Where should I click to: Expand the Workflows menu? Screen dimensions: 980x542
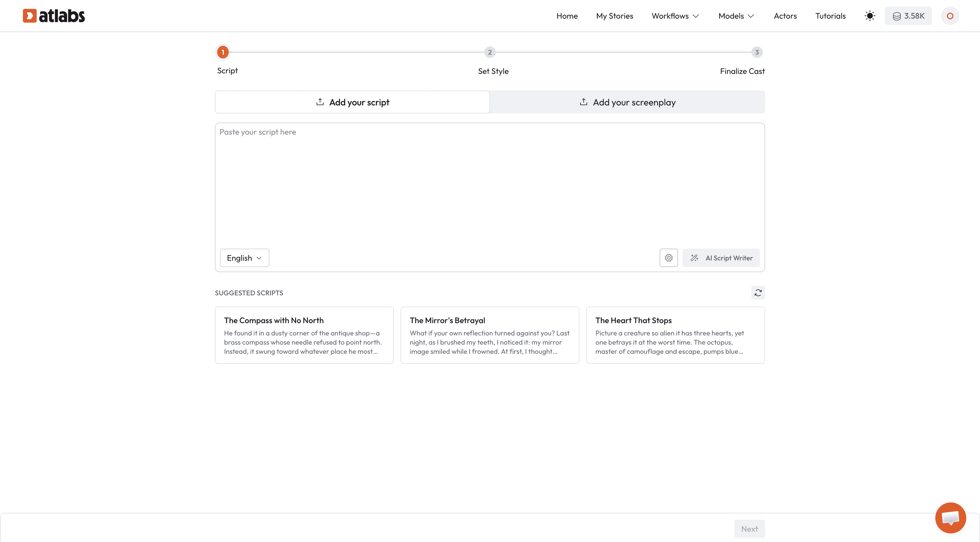point(675,15)
